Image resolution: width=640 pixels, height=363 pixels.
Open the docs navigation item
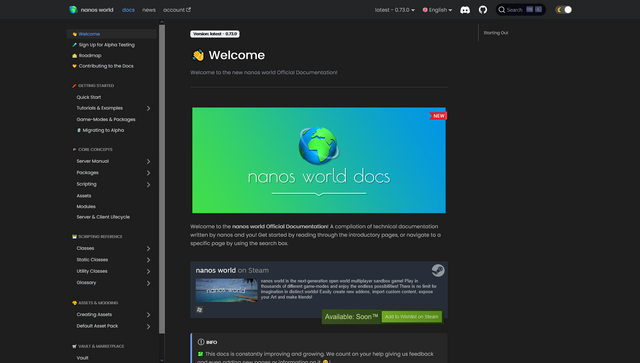pyautogui.click(x=128, y=10)
